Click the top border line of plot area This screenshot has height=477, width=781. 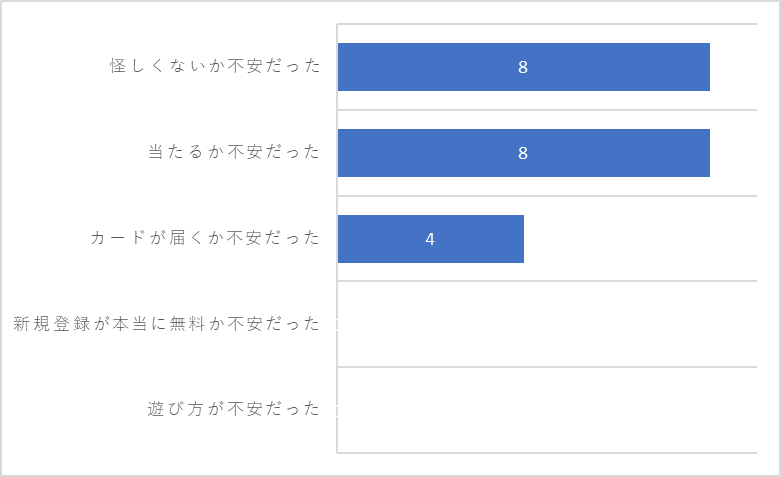tap(547, 23)
